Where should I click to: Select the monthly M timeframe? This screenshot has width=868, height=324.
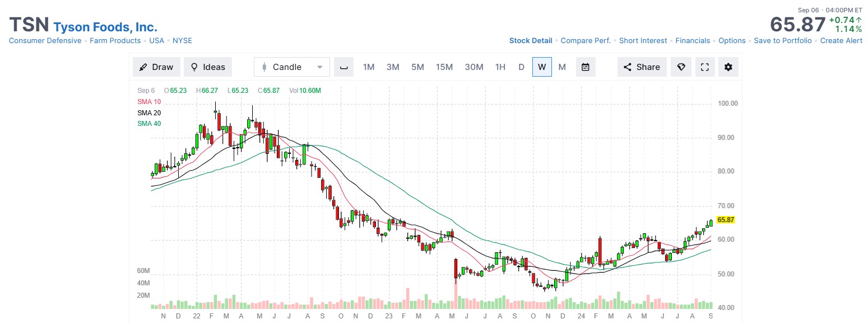(x=562, y=67)
